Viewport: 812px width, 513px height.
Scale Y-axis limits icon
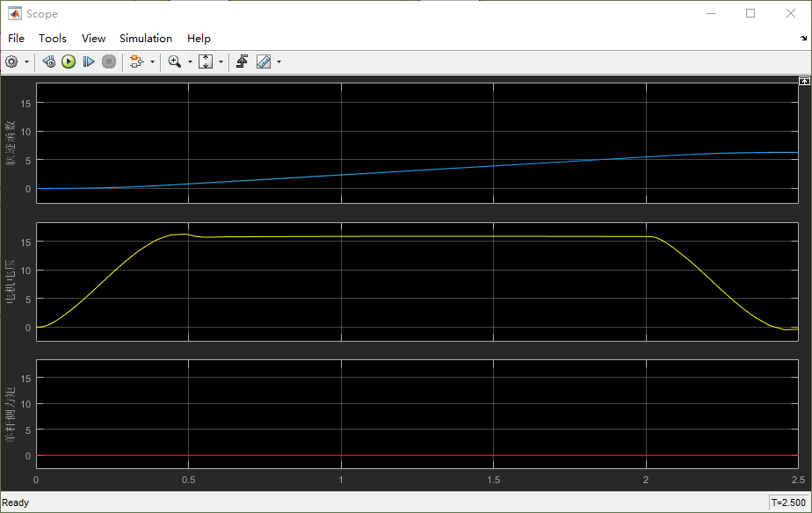click(206, 61)
